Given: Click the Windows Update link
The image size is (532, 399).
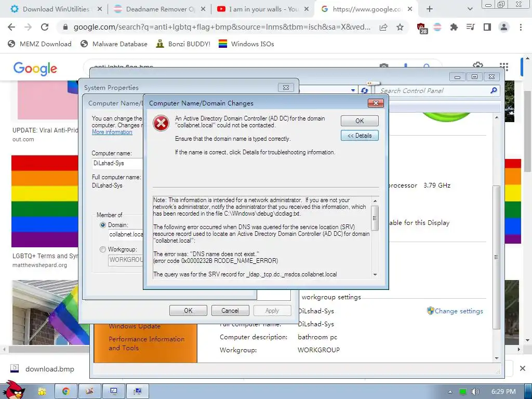Looking at the screenshot, I should point(135,326).
